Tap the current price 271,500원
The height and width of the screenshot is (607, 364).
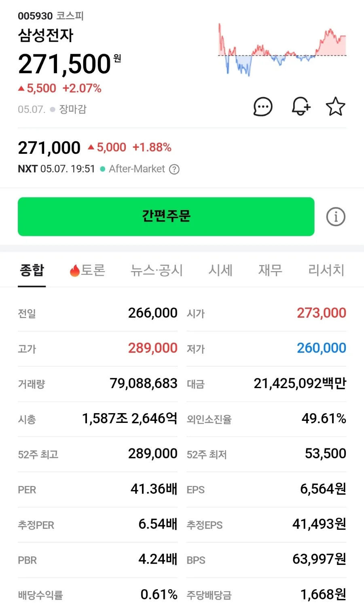[x=69, y=64]
